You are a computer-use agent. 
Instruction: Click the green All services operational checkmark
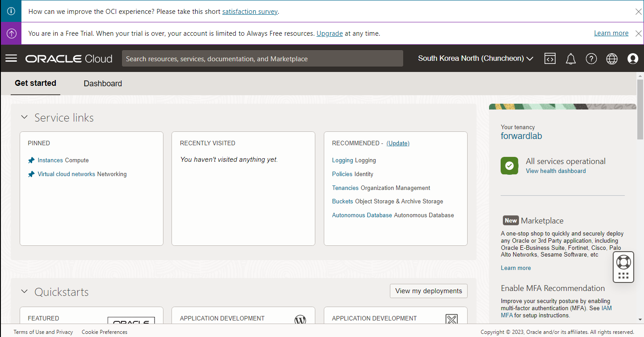(510, 165)
